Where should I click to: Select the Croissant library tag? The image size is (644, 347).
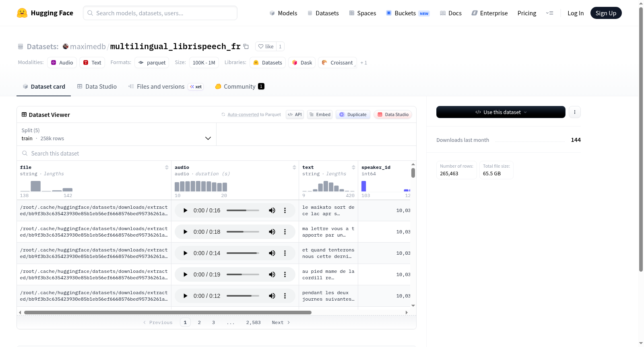337,62
